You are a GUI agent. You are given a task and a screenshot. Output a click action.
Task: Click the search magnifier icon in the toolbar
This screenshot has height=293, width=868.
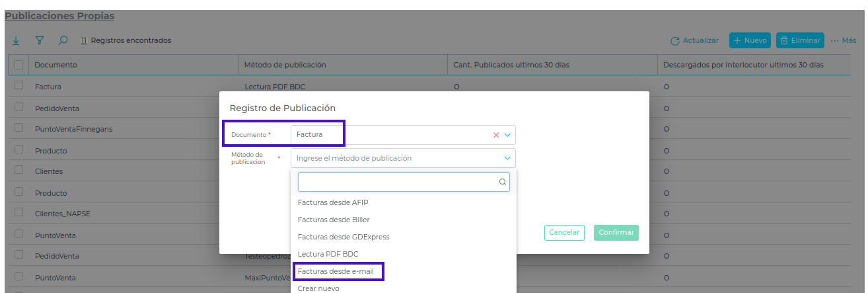[x=63, y=41]
